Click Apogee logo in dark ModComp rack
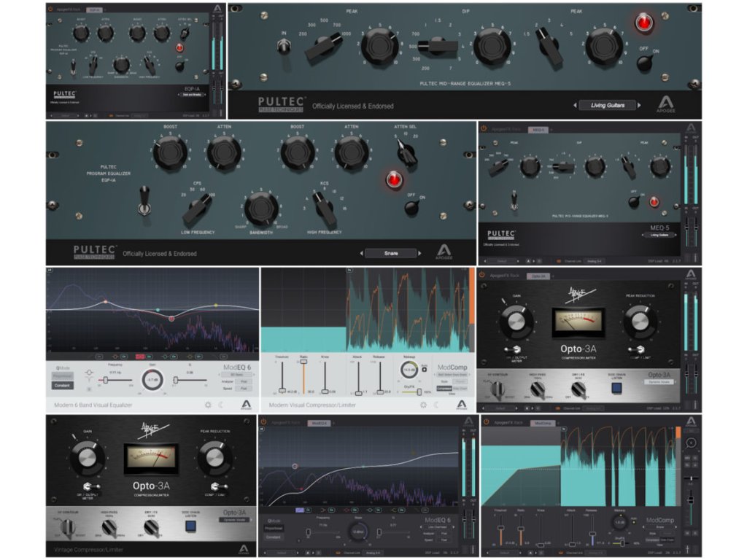The width and height of the screenshot is (747, 560). (691, 421)
